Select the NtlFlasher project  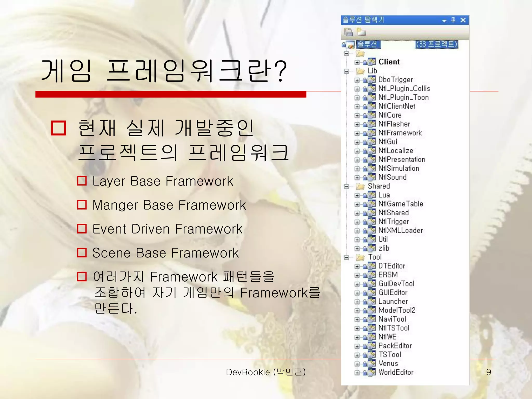tap(394, 124)
